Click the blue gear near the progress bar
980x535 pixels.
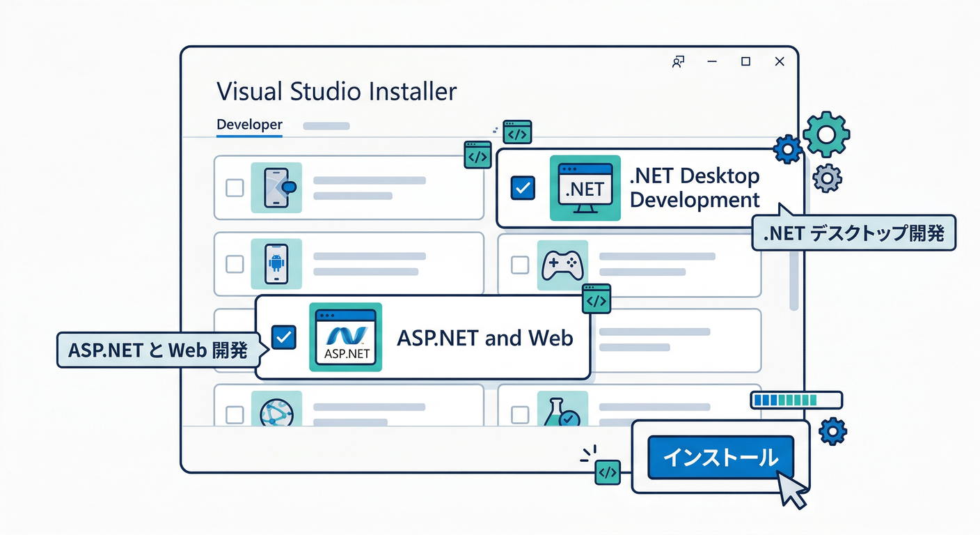tap(833, 431)
